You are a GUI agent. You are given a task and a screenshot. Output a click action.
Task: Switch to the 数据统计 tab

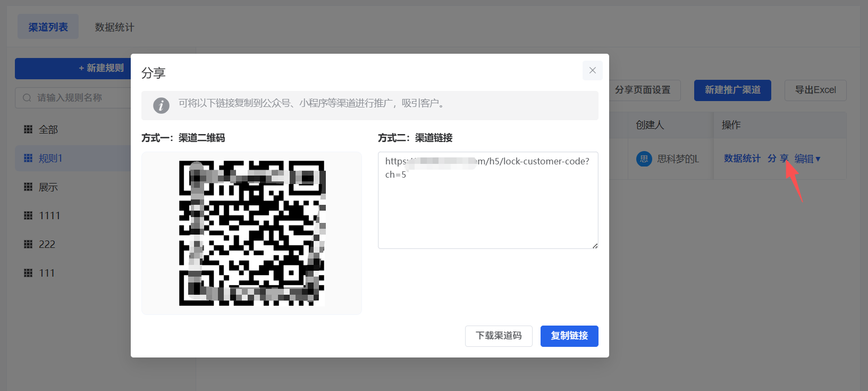(114, 27)
